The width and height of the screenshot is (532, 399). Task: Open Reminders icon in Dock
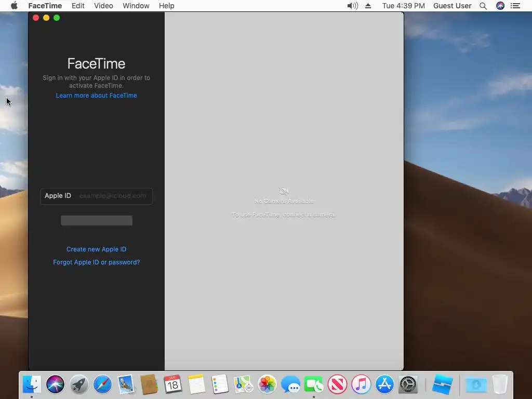220,384
